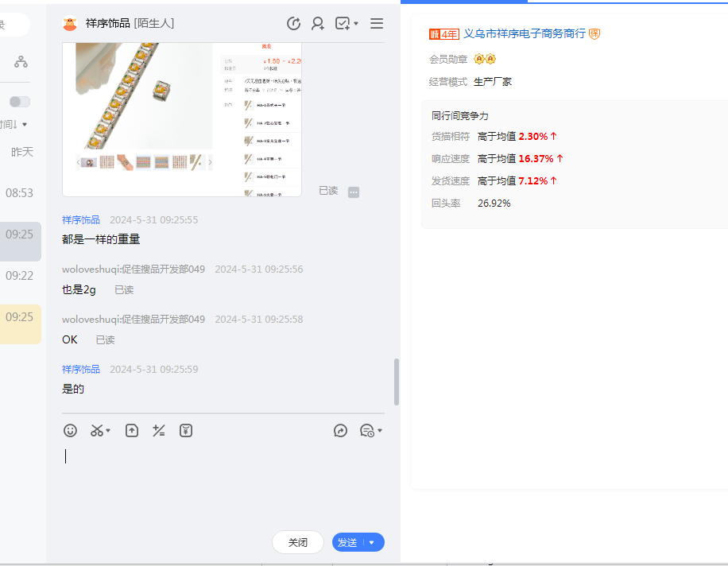Click the yuan payment order icon
The width and height of the screenshot is (728, 566).
coord(186,431)
